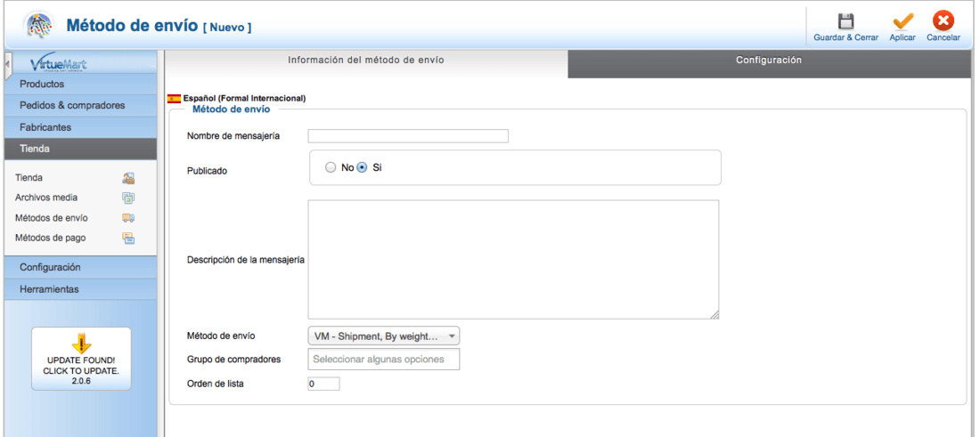Click the Método de envío fieldset legend
Screen dimensions: 980x437
pos(232,109)
